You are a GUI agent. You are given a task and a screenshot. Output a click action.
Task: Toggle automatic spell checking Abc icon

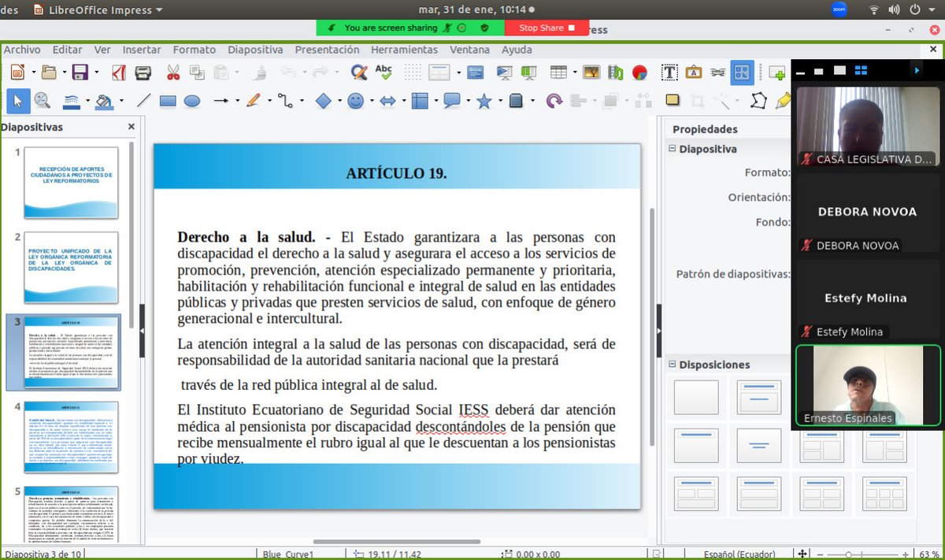384,72
